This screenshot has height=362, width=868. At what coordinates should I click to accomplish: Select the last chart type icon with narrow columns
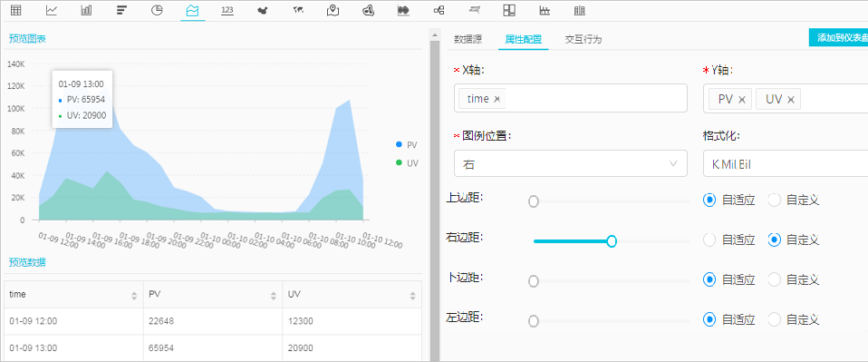point(580,10)
